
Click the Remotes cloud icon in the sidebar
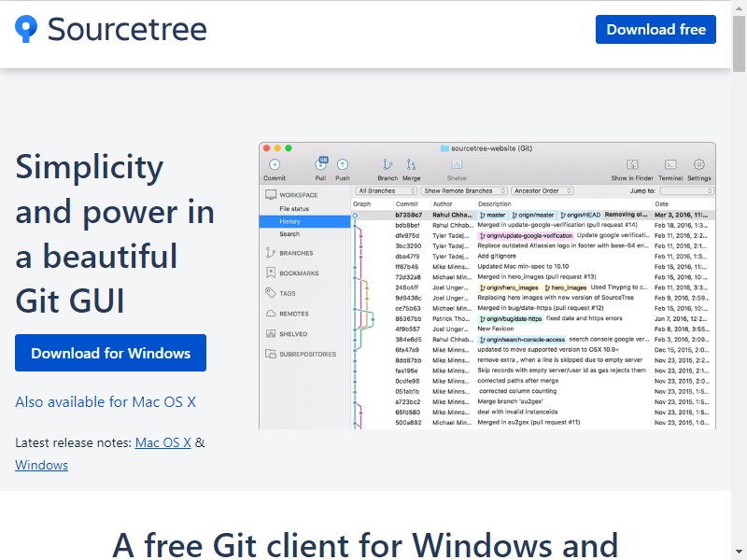pyautogui.click(x=271, y=314)
